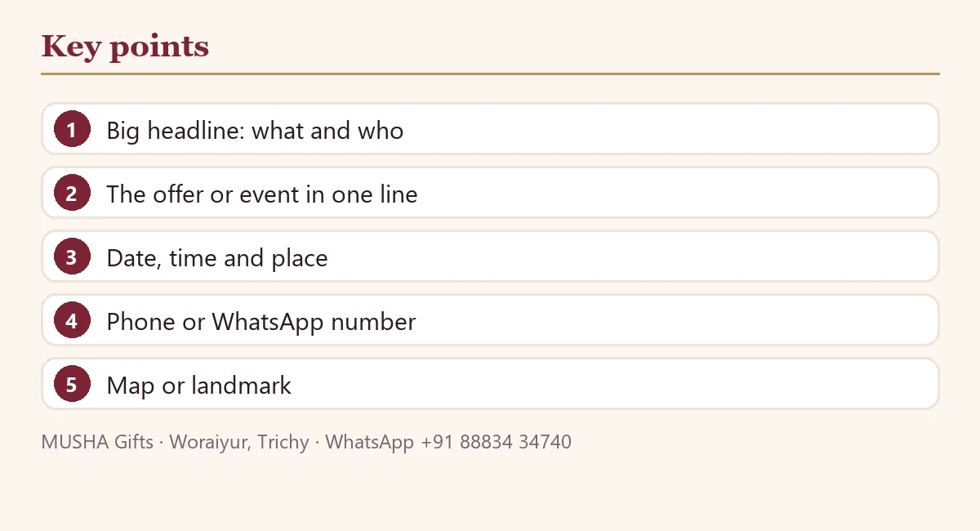The height and width of the screenshot is (531, 980).
Task: Click the Key points heading
Action: [125, 47]
